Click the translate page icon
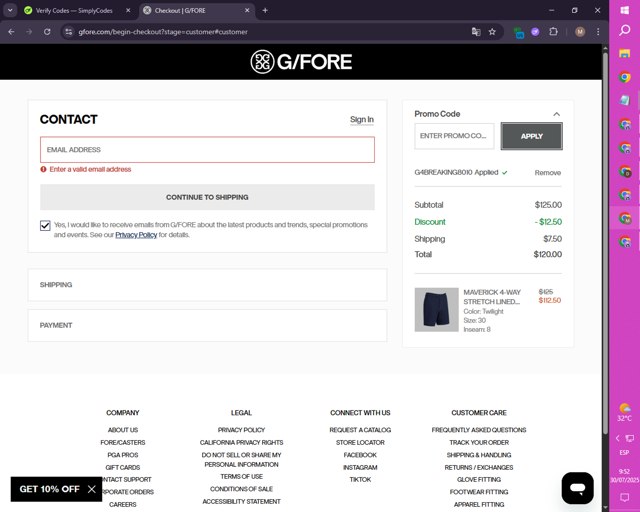Viewport: 640px width, 512px height. click(476, 32)
